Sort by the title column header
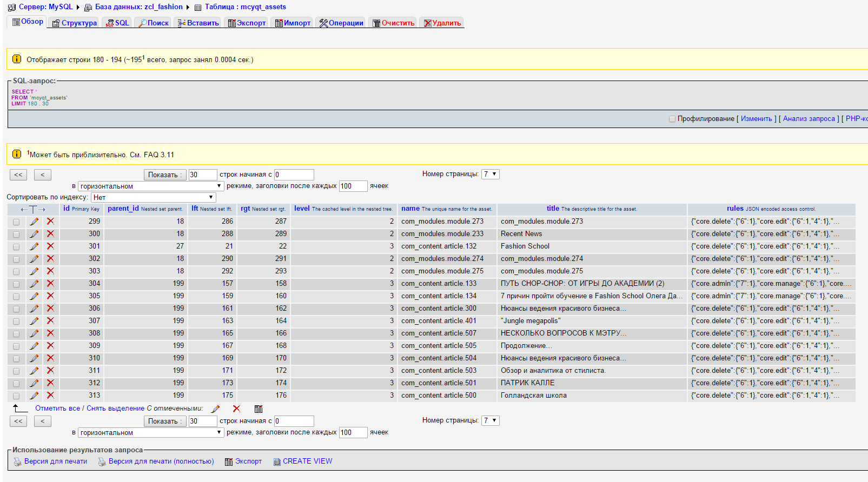Screen dimensions: 868x482 (553, 208)
